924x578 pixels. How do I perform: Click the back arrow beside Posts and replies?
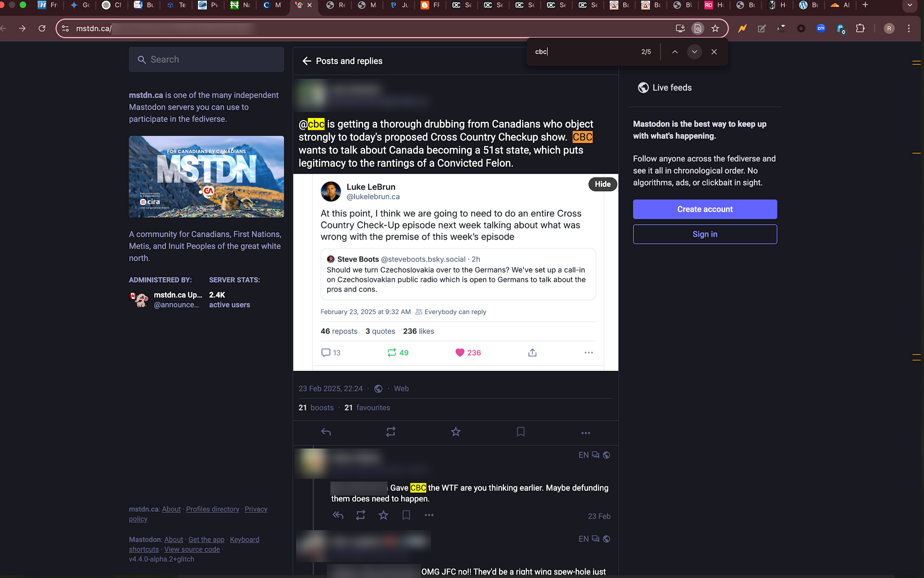coord(306,61)
